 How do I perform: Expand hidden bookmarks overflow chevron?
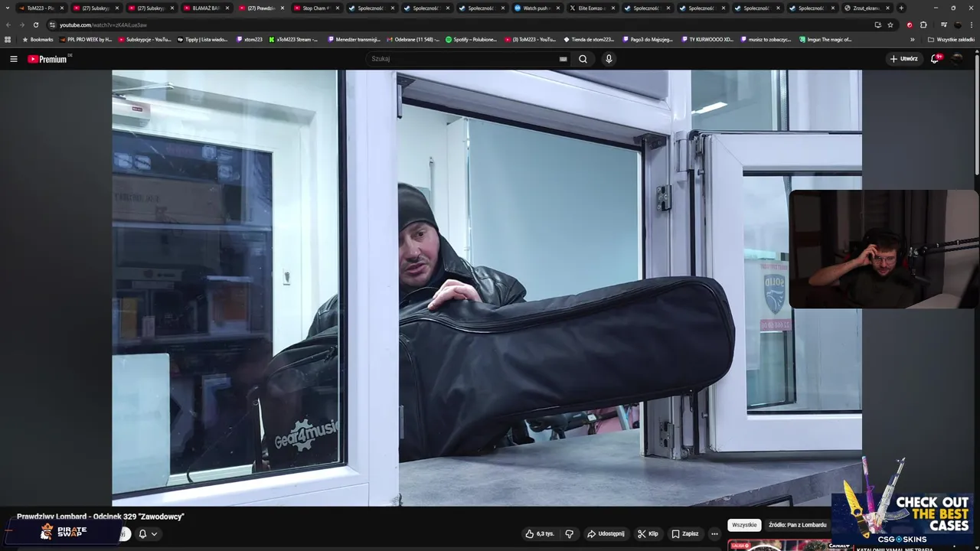912,39
